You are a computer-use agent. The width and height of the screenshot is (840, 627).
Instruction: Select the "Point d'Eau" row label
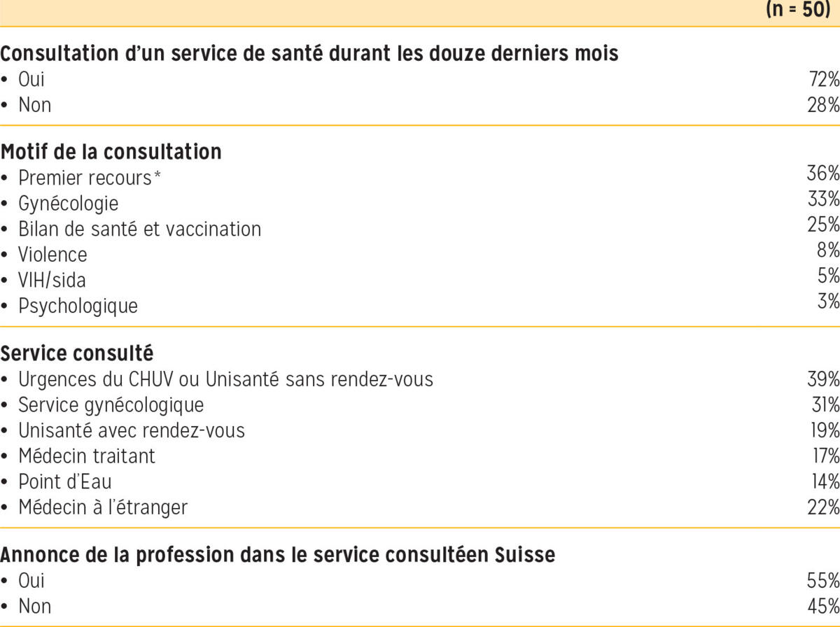(x=64, y=481)
